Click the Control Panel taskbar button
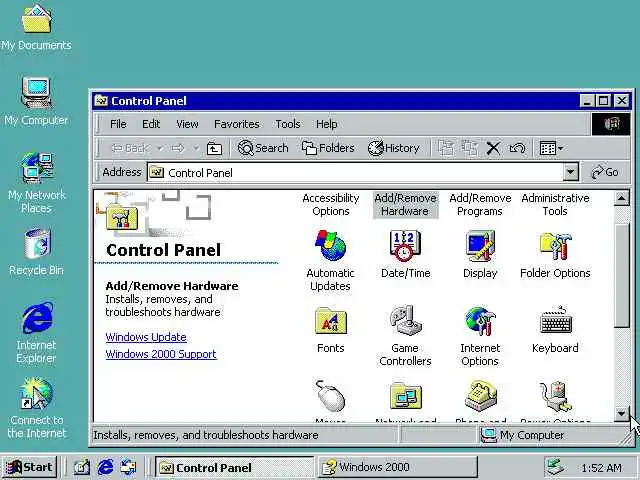 click(x=234, y=467)
